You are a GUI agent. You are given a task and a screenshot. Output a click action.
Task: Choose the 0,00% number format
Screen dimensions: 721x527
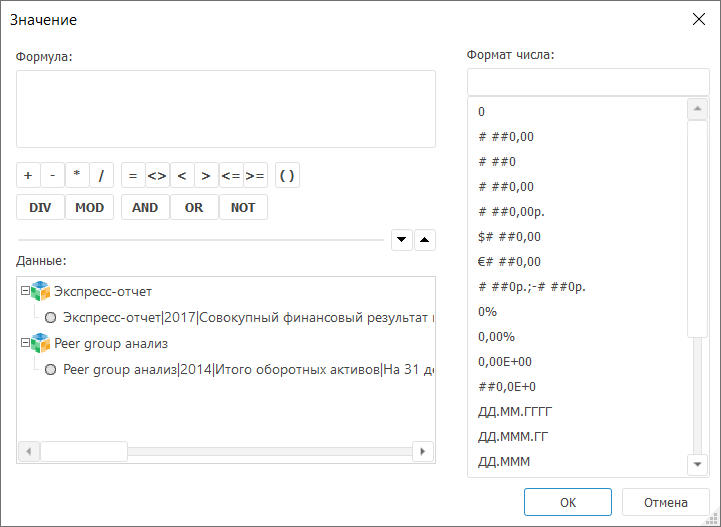click(x=497, y=337)
